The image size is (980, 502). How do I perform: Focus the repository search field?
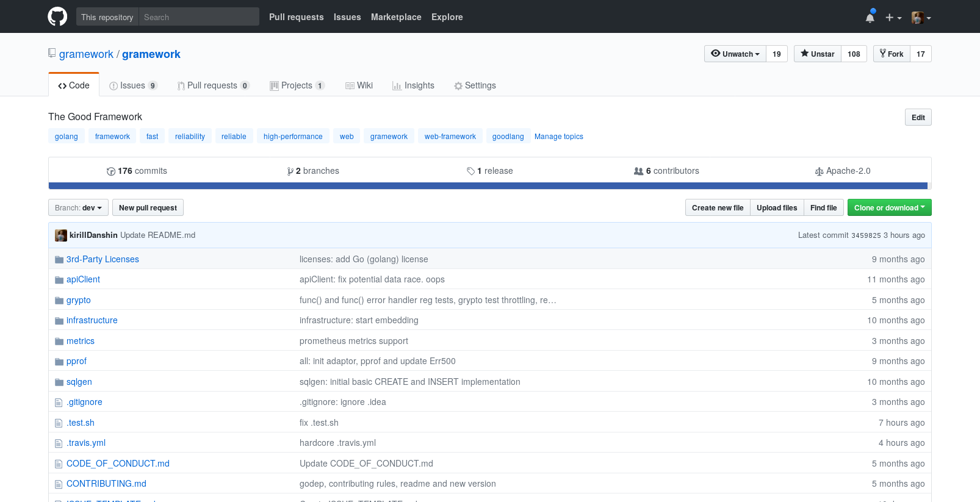coord(199,17)
